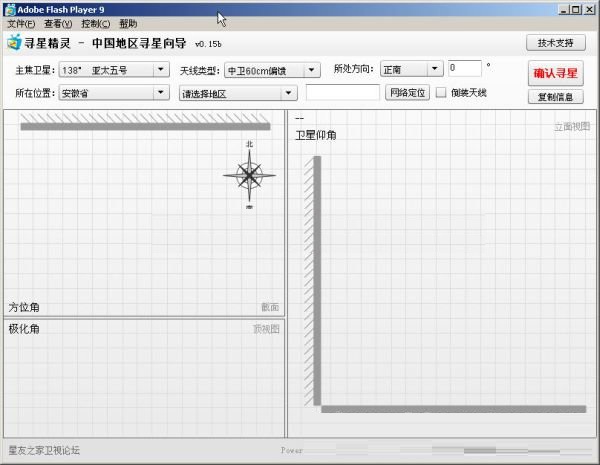Click the 寻星精灵 app logo icon

coord(15,42)
